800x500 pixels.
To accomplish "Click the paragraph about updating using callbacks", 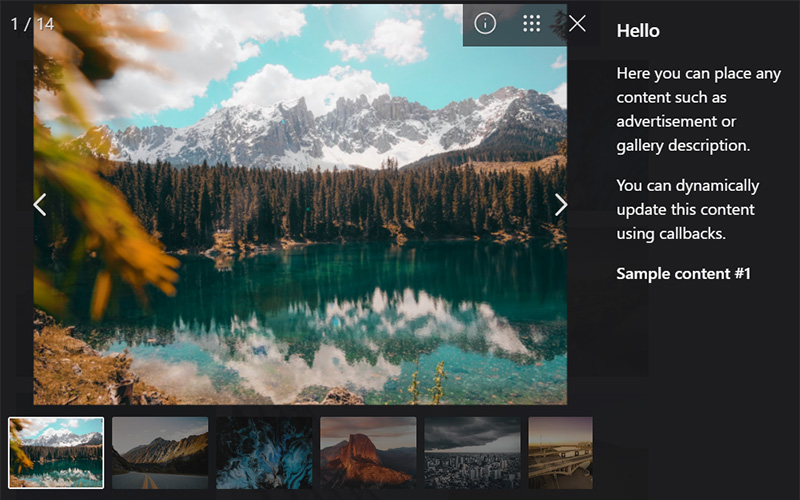I will point(687,209).
